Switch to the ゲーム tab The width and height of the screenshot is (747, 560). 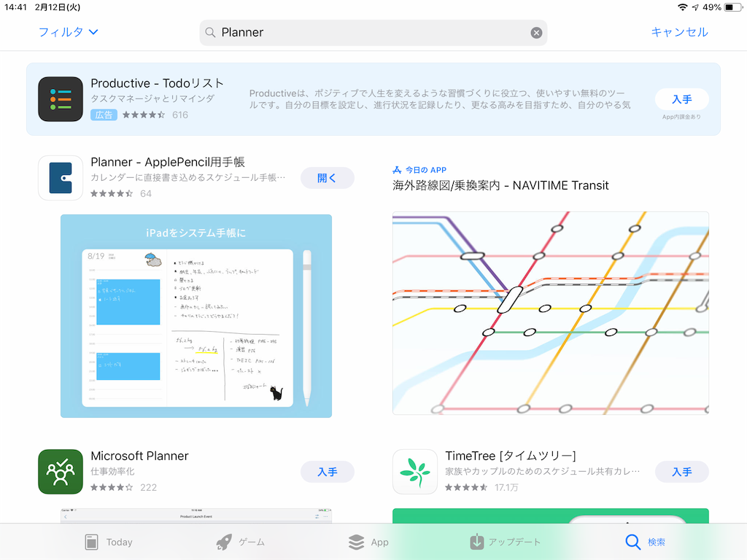[x=239, y=542]
